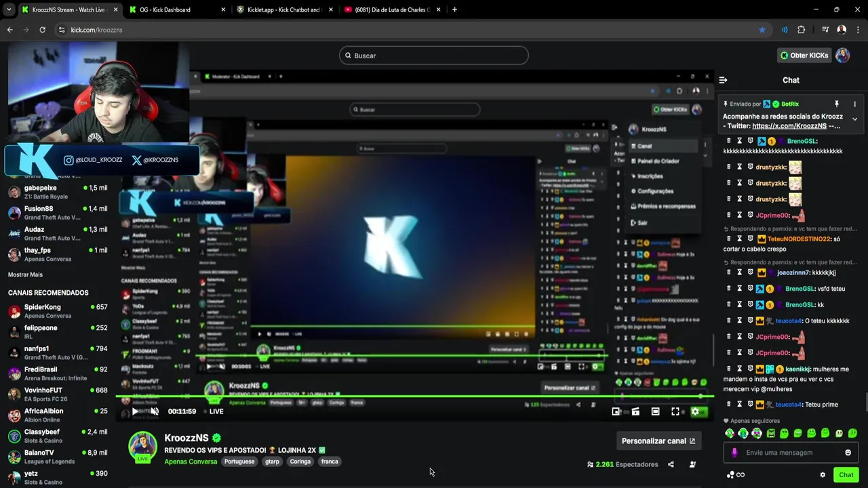
Task: Unpin the BotRix pinned message
Action: (x=836, y=104)
